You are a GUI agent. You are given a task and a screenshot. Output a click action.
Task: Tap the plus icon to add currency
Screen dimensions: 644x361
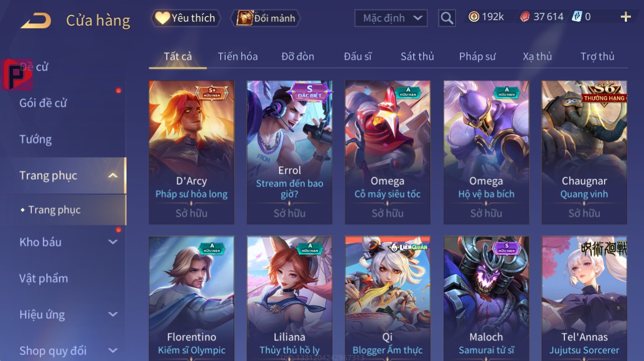[625, 17]
